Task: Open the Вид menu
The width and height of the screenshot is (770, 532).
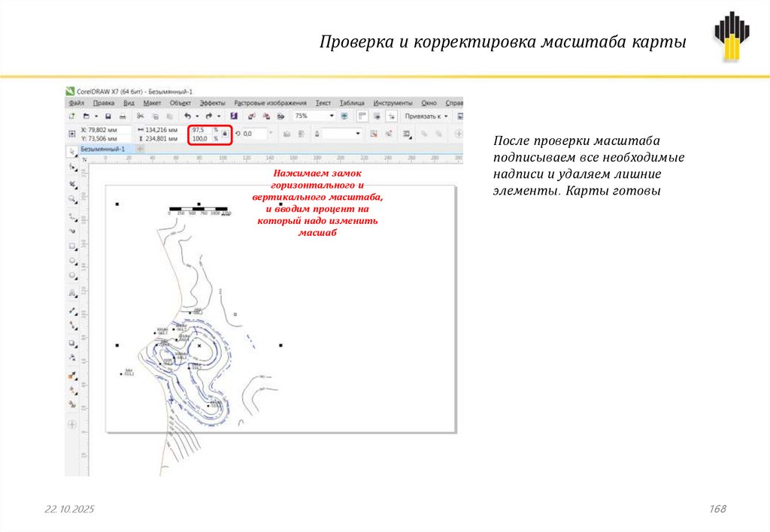Action: coord(129,103)
